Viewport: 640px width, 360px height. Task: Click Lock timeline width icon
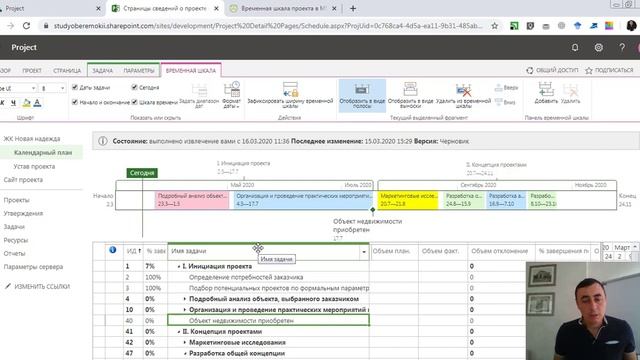click(x=290, y=90)
